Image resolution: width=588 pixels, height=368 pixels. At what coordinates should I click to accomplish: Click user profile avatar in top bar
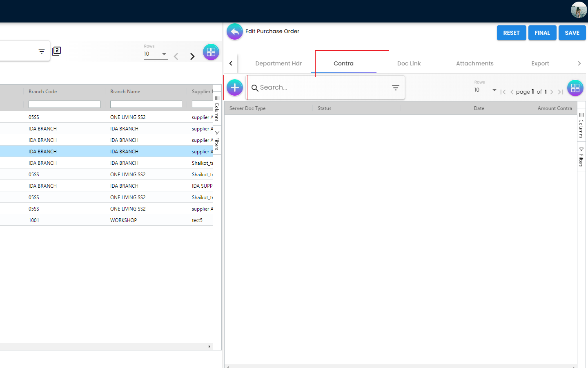pos(579,10)
